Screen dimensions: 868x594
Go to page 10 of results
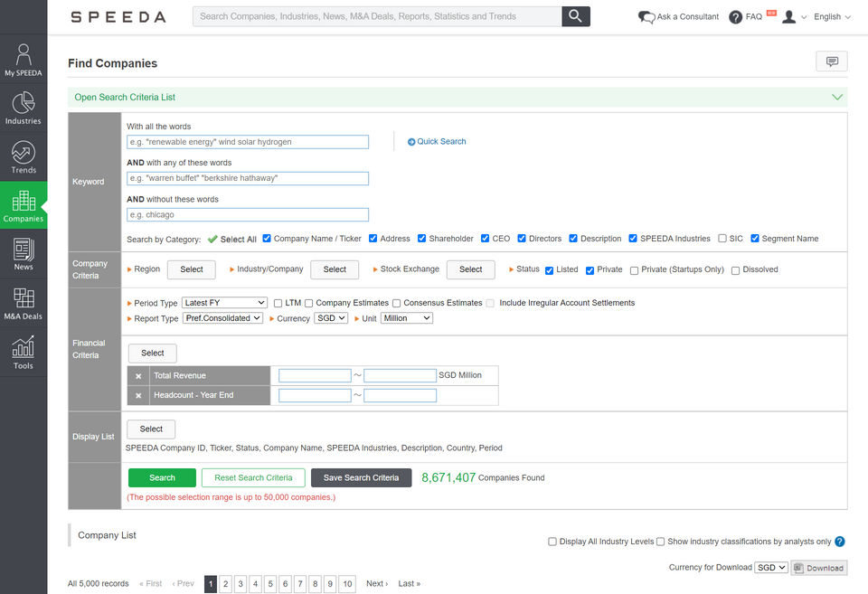(x=347, y=584)
